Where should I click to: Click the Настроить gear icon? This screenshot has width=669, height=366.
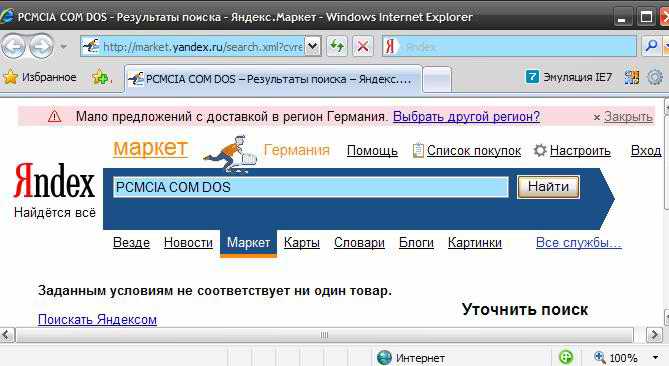click(x=540, y=150)
